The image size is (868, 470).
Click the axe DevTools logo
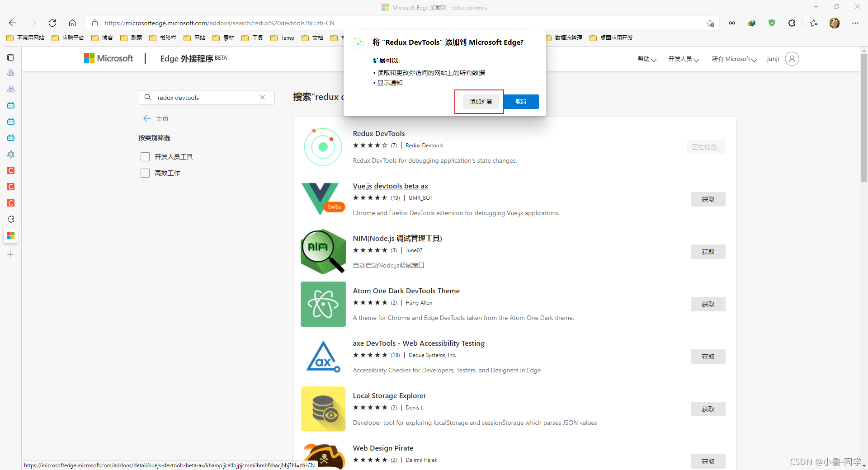click(323, 357)
